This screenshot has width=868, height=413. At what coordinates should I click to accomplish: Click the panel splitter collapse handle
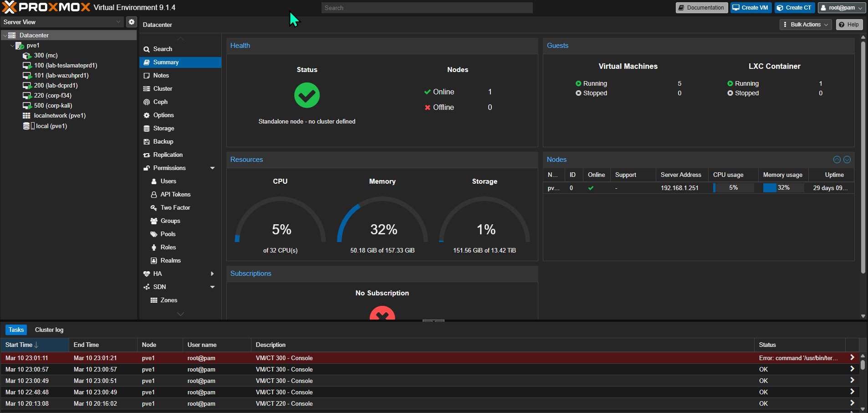(434, 320)
